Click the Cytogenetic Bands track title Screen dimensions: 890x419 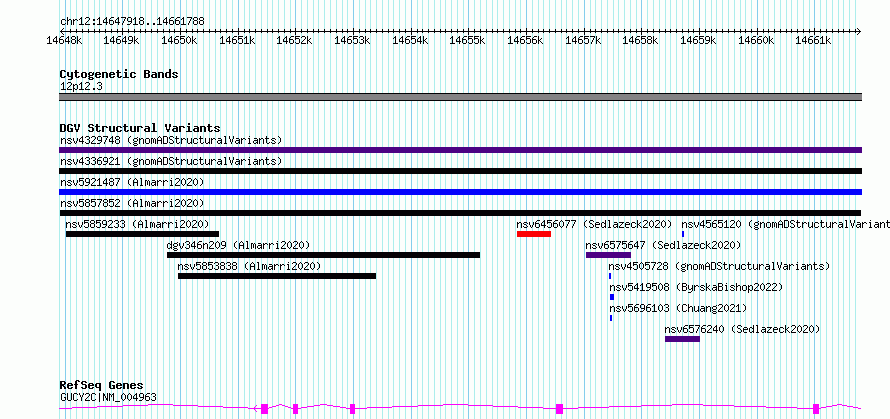tap(119, 74)
